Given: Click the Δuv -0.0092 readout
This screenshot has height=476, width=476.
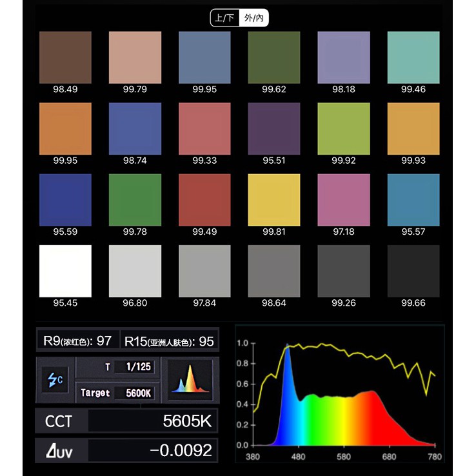Looking at the screenshot, I should click(x=126, y=450).
